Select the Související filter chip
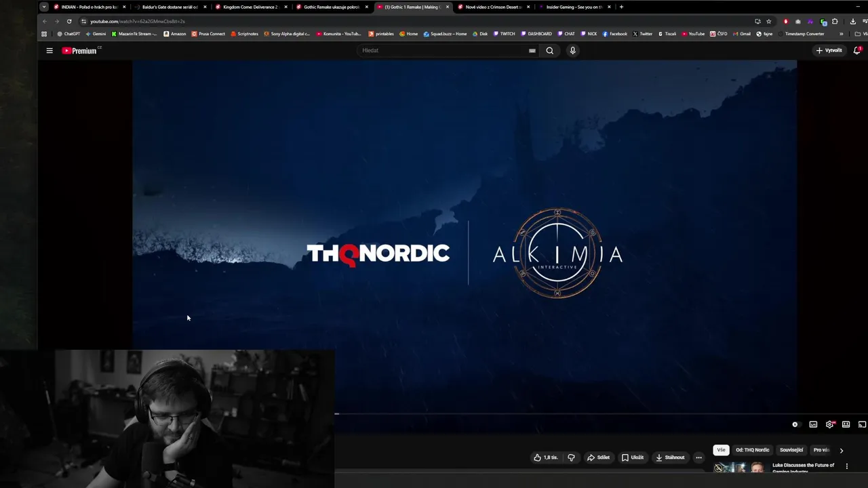The height and width of the screenshot is (488, 868). 791,450
